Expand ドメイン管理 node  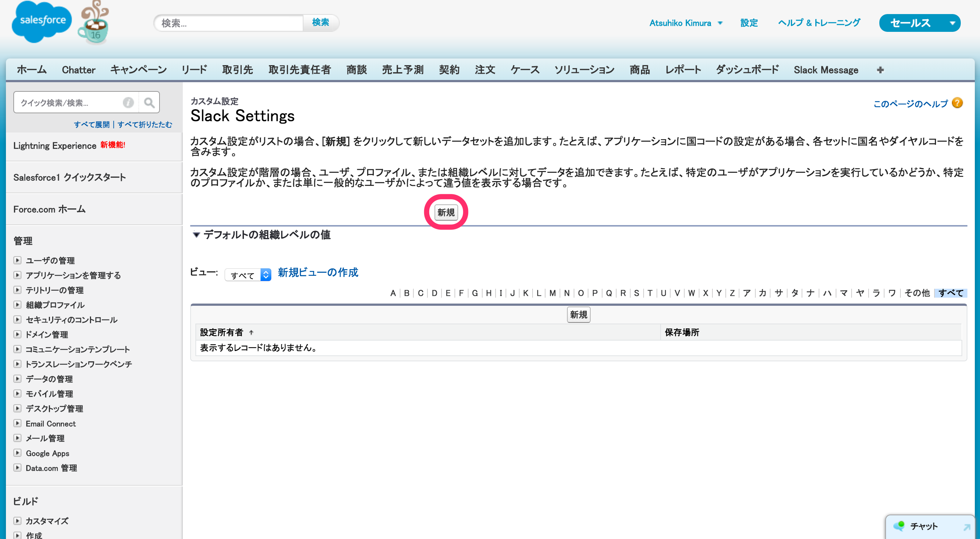coord(17,335)
